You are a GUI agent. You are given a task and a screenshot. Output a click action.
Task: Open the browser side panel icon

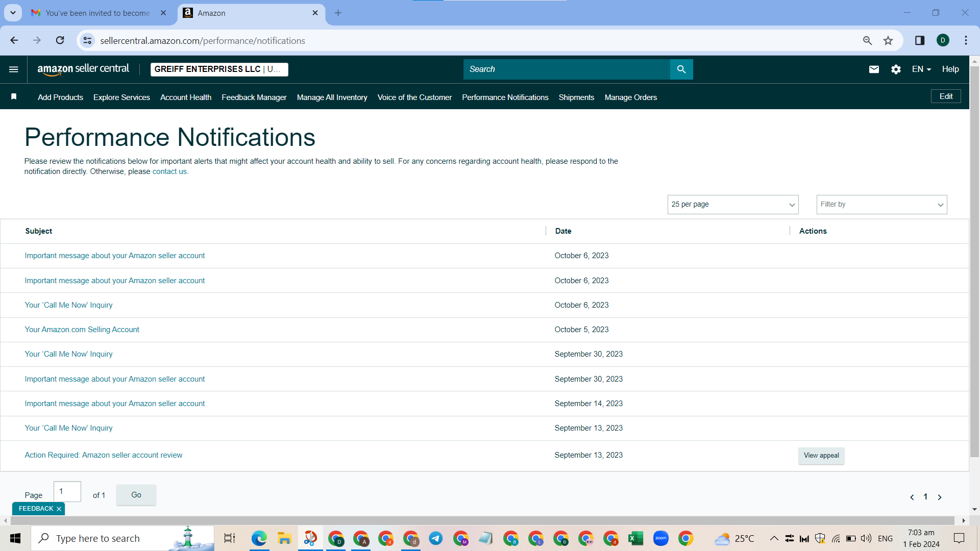(920, 40)
